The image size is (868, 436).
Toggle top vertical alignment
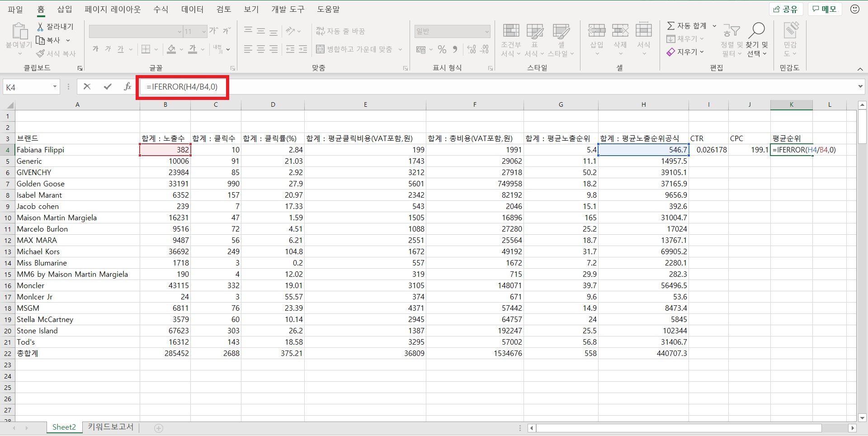[248, 31]
